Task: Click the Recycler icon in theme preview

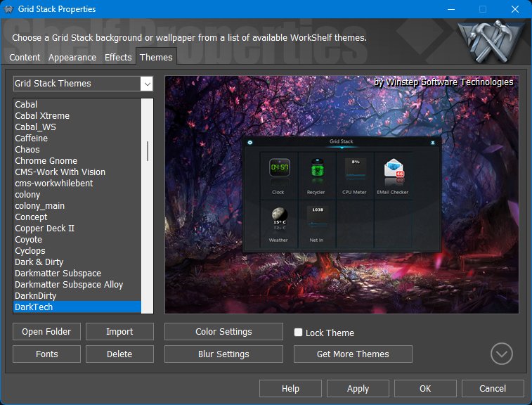Action: click(317, 167)
